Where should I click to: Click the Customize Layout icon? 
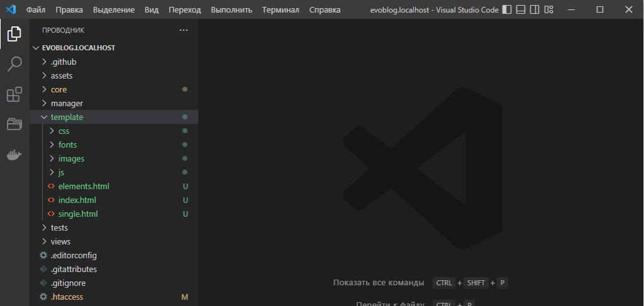pyautogui.click(x=549, y=10)
